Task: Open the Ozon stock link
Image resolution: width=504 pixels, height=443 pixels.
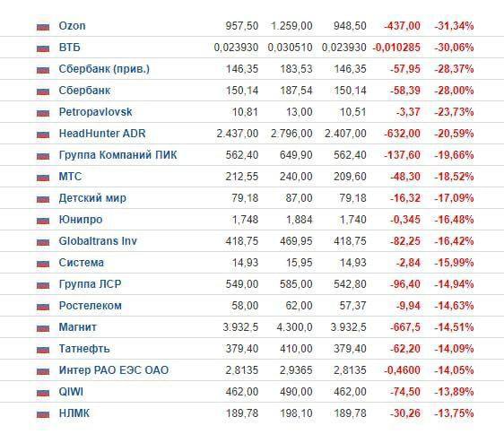Action: (73, 26)
